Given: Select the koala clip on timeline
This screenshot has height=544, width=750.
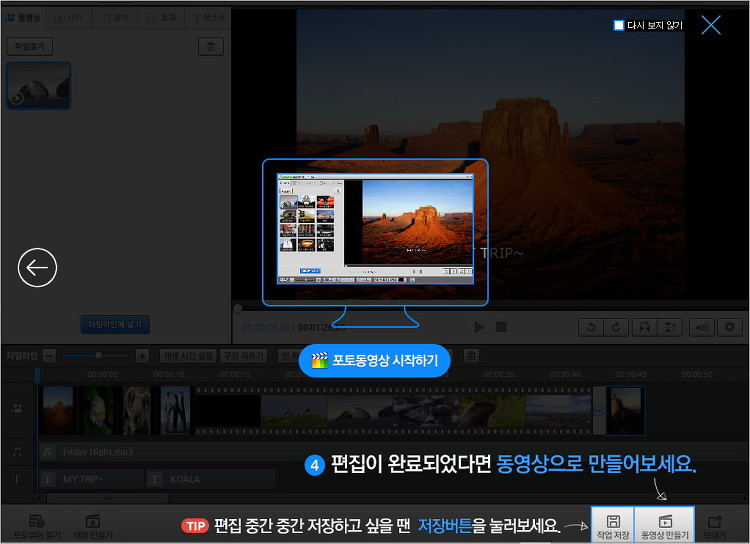Looking at the screenshot, I should [x=137, y=411].
